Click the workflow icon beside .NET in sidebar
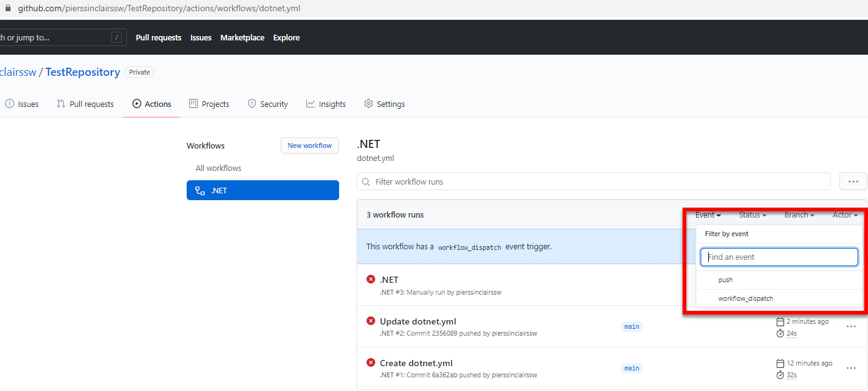The width and height of the screenshot is (868, 391). pos(200,191)
